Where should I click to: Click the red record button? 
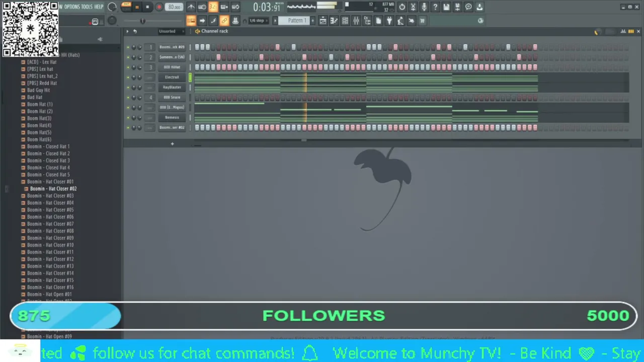coord(159,7)
